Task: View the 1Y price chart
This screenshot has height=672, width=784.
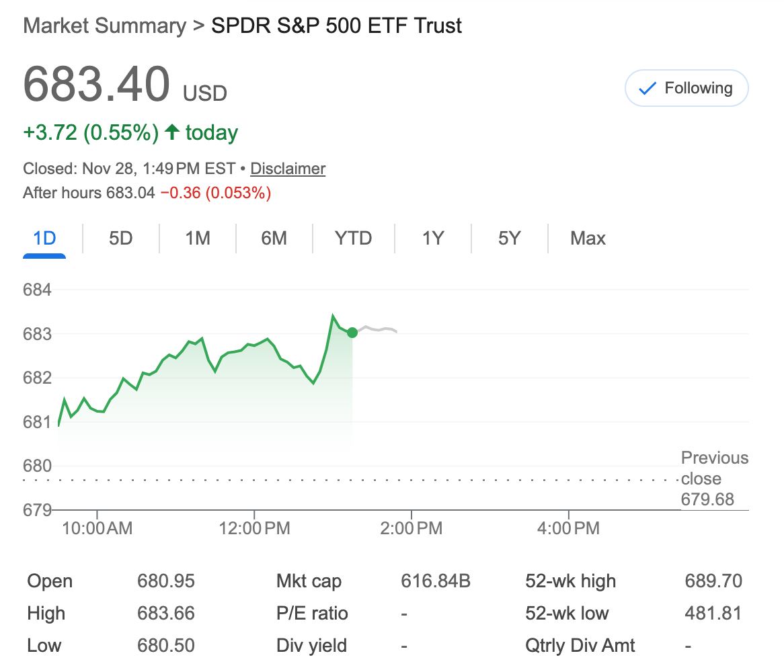Action: (x=433, y=239)
